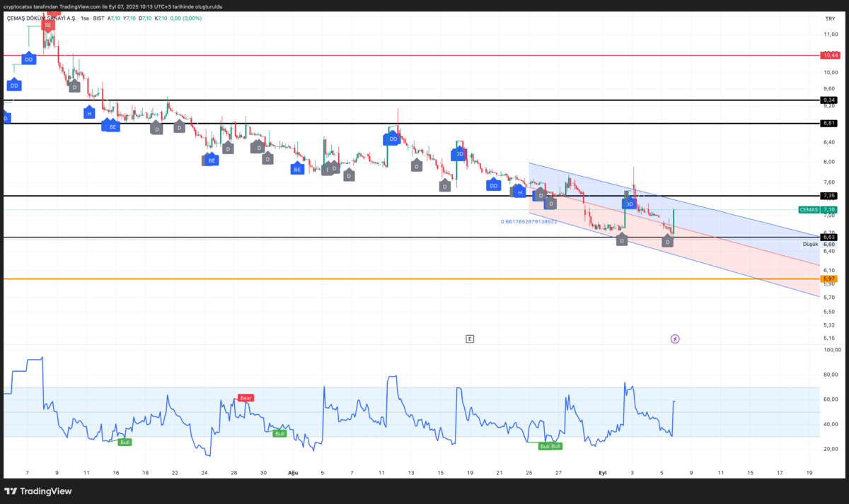Select the gray D marker at August 15 low
Image resolution: width=849 pixels, height=504 pixels.
[444, 186]
